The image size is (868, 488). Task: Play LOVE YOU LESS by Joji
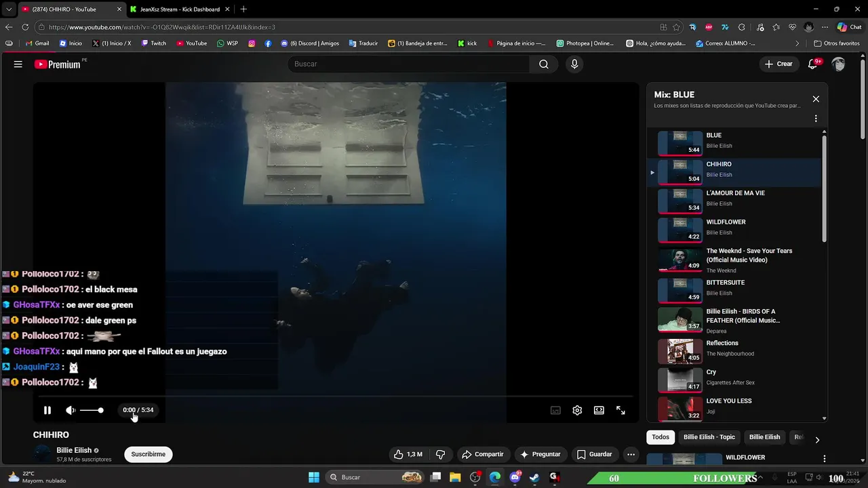736,409
